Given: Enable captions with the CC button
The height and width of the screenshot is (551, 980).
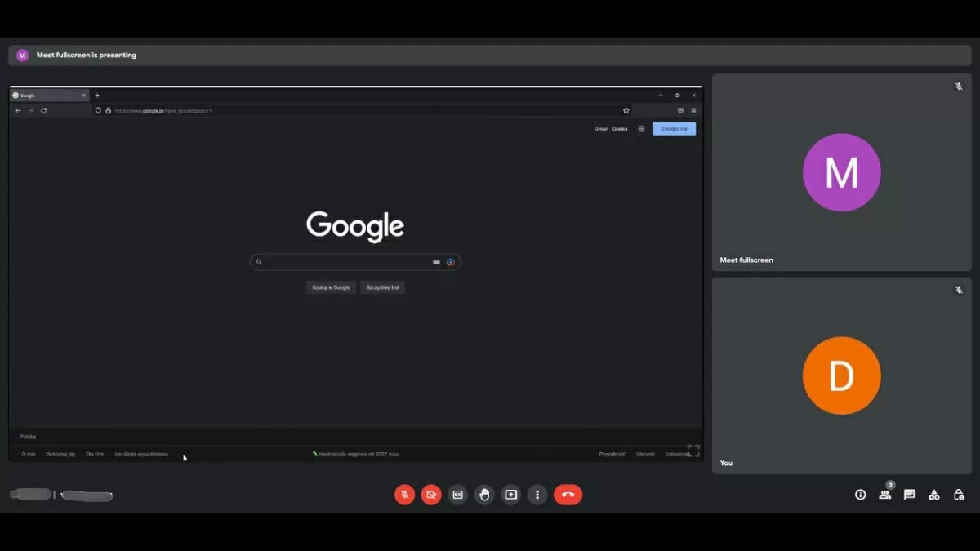Looking at the screenshot, I should point(457,495).
